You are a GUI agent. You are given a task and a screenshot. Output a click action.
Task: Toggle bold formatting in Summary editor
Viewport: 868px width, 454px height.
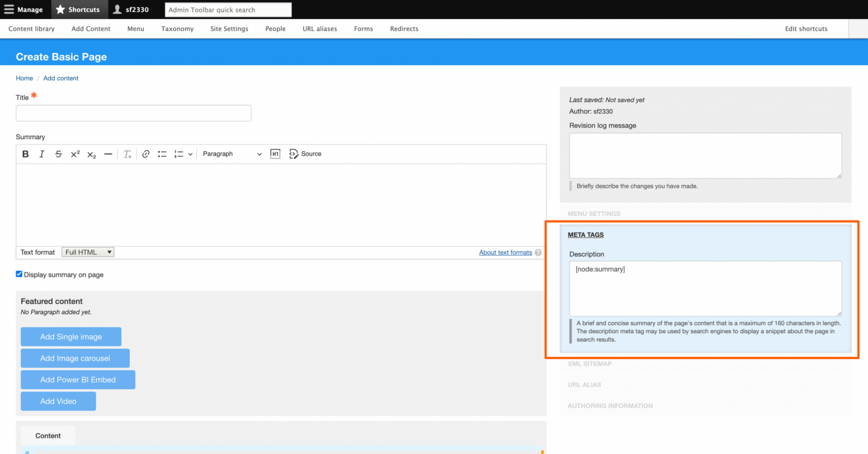pos(26,154)
